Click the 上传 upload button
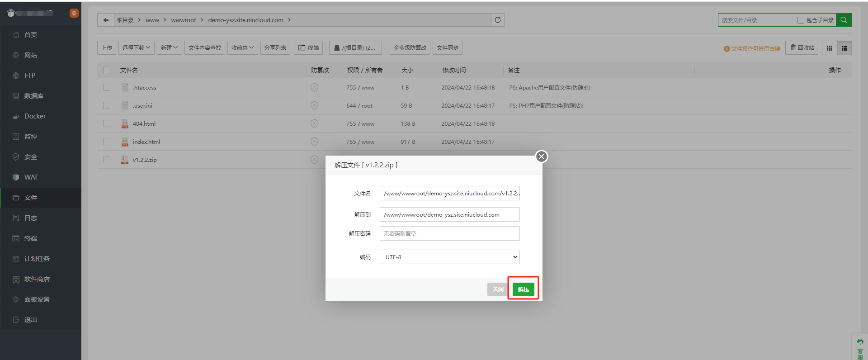Image resolution: width=868 pixels, height=360 pixels. tap(107, 48)
